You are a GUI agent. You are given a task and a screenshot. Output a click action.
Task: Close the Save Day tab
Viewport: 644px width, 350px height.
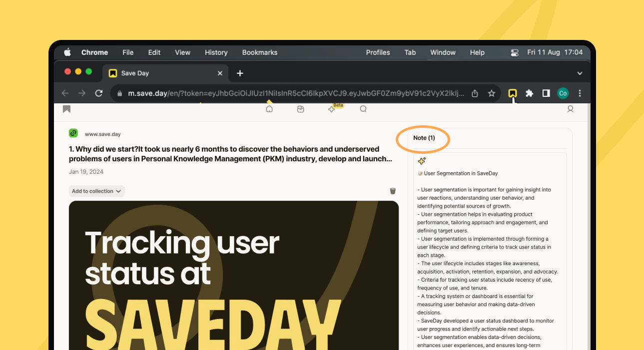[x=220, y=73]
